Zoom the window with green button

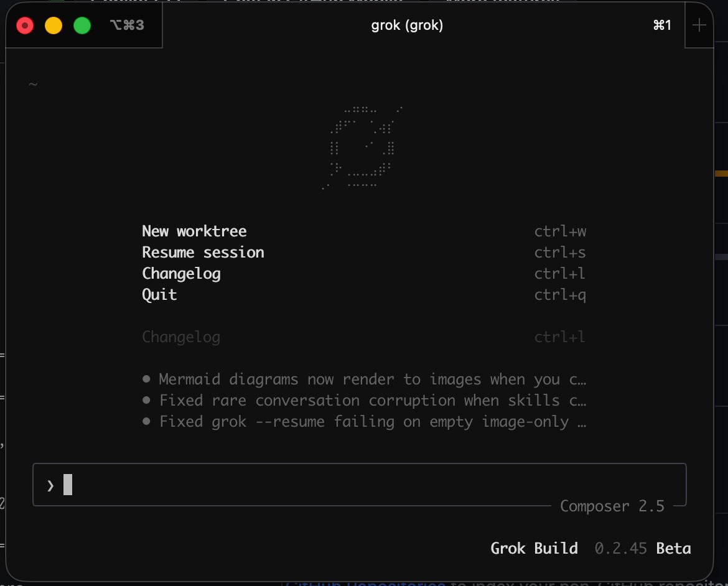(82, 26)
